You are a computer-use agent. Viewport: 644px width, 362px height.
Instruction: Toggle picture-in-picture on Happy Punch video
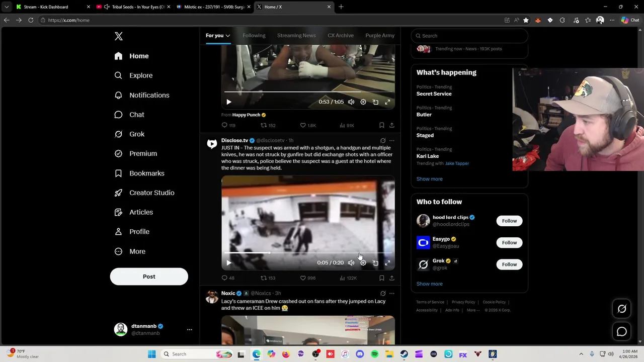pos(375,102)
